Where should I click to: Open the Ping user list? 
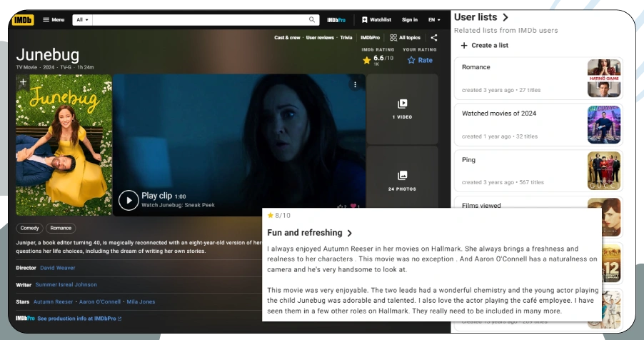tap(468, 160)
